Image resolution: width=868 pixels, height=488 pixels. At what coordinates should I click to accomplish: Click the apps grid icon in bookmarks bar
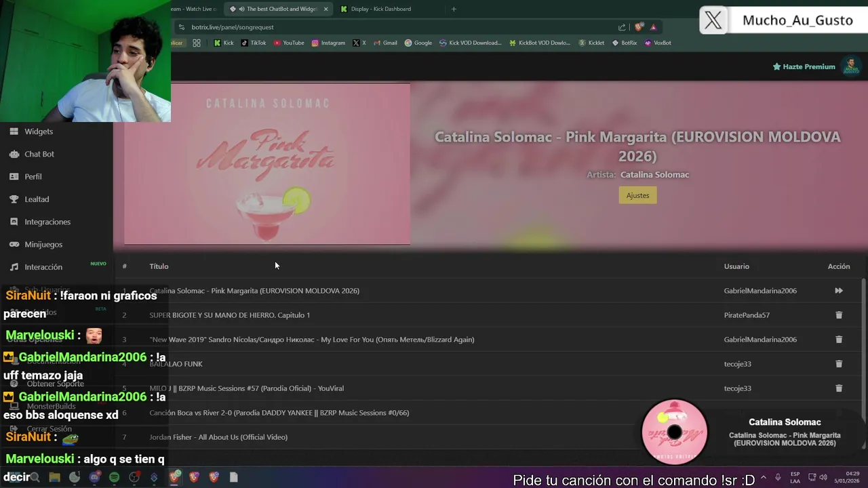tap(197, 43)
